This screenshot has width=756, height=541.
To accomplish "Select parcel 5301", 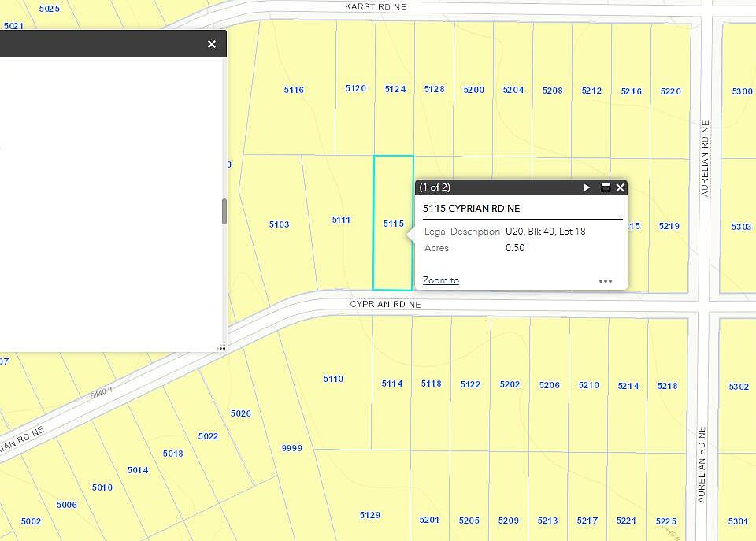I will tap(738, 521).
